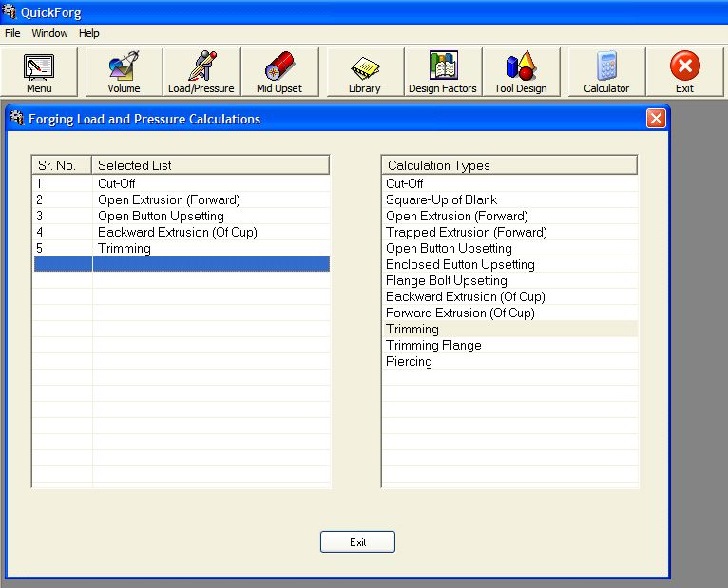This screenshot has height=588, width=728.
Task: Click the Volume calculation icon
Action: coord(124,73)
